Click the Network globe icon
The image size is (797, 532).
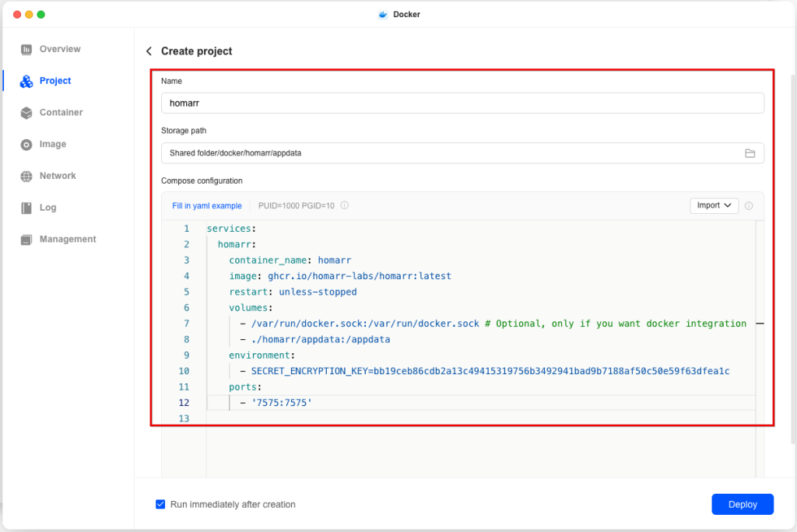tap(26, 177)
